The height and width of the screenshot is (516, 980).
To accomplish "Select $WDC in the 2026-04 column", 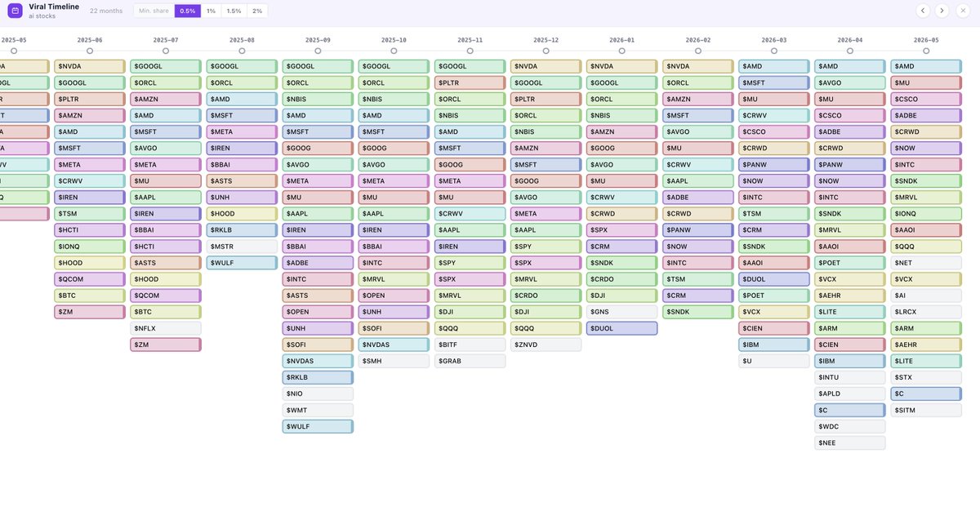I will (850, 426).
